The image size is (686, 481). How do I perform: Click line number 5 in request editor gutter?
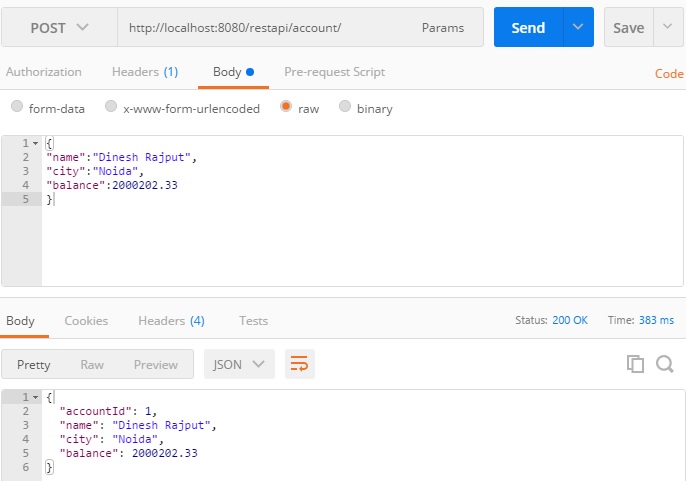25,199
